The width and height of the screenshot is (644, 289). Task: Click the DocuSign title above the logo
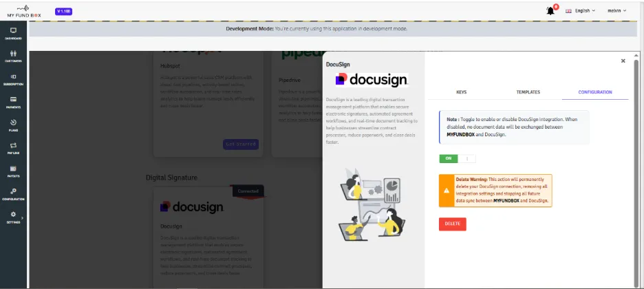click(338, 65)
